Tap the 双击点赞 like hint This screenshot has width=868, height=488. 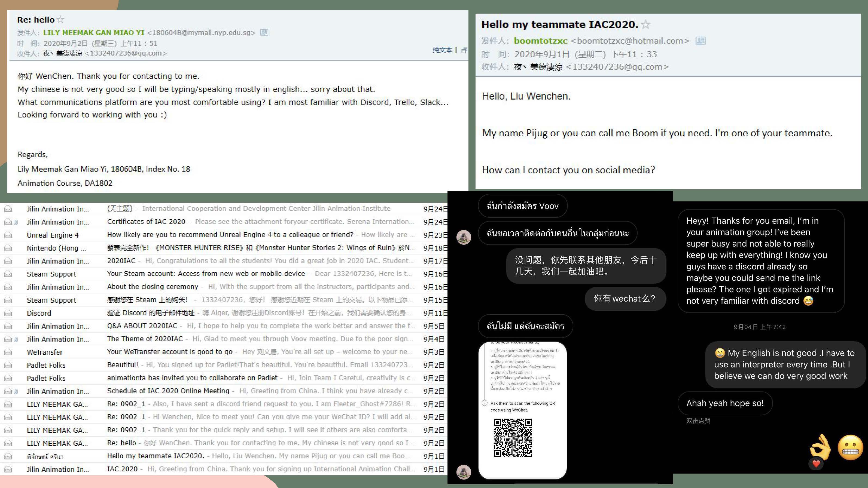[698, 421]
